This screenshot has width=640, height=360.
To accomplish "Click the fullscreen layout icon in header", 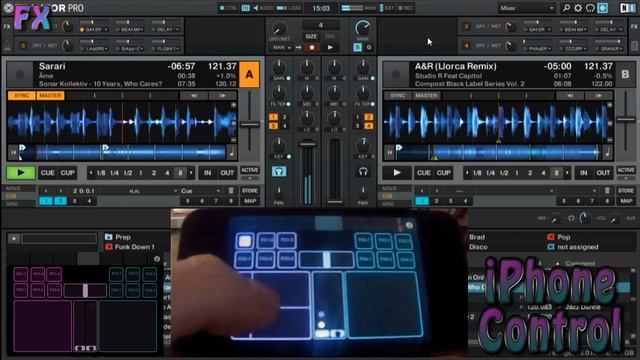I will pos(602,8).
